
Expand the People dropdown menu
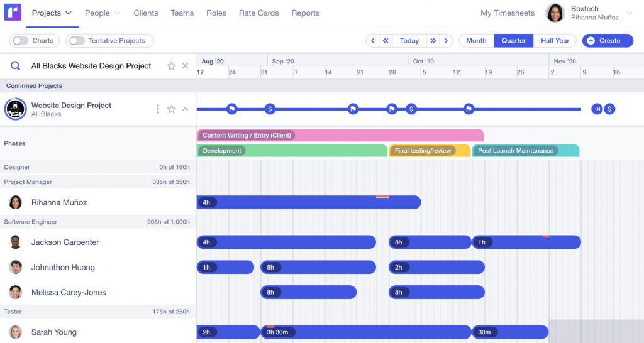103,13
